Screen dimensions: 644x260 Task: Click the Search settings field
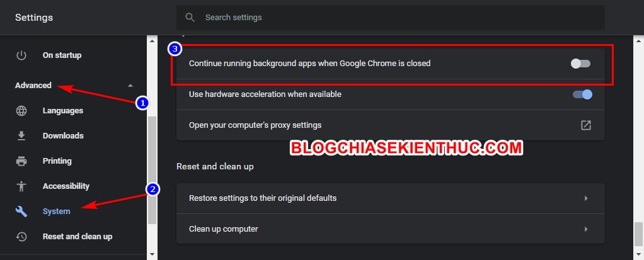coord(390,17)
